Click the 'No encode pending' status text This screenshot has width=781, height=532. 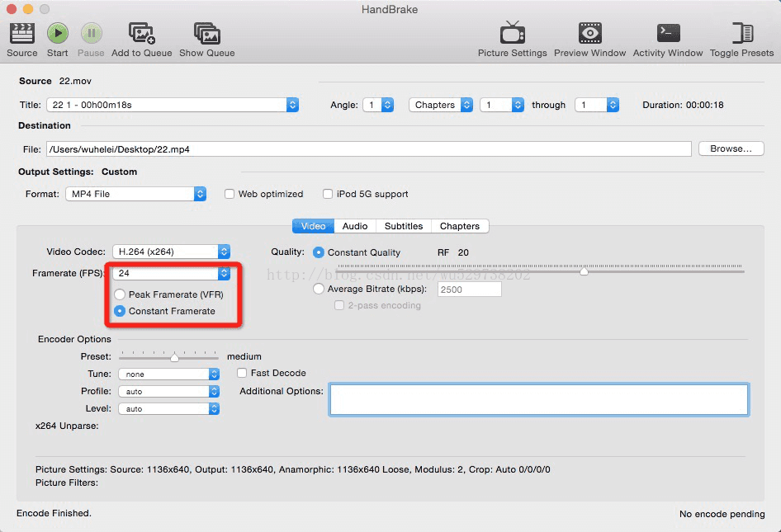click(722, 514)
